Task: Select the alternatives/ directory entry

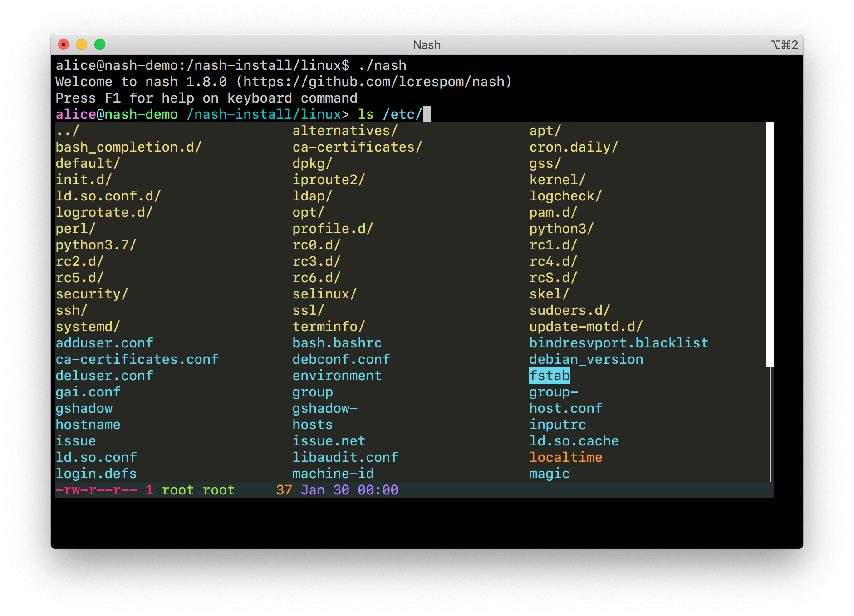Action: 345,131
